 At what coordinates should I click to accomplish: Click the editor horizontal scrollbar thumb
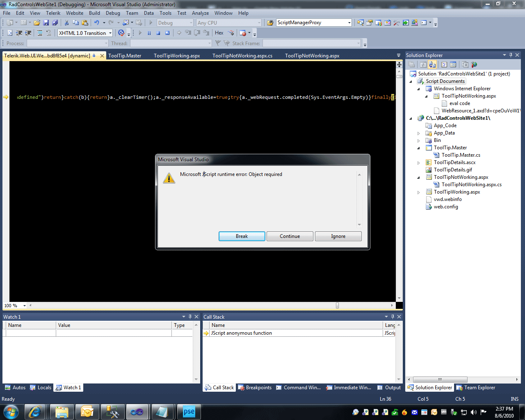click(337, 306)
